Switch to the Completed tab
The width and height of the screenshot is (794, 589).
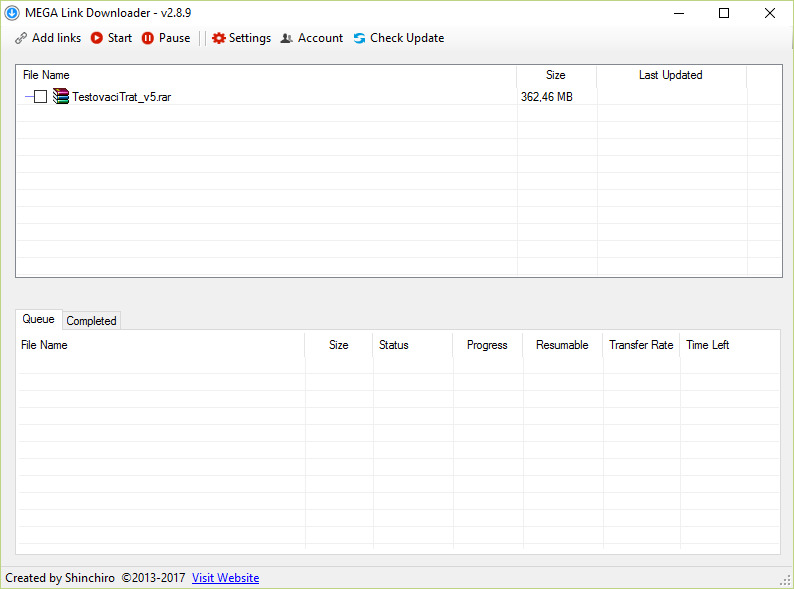click(91, 321)
